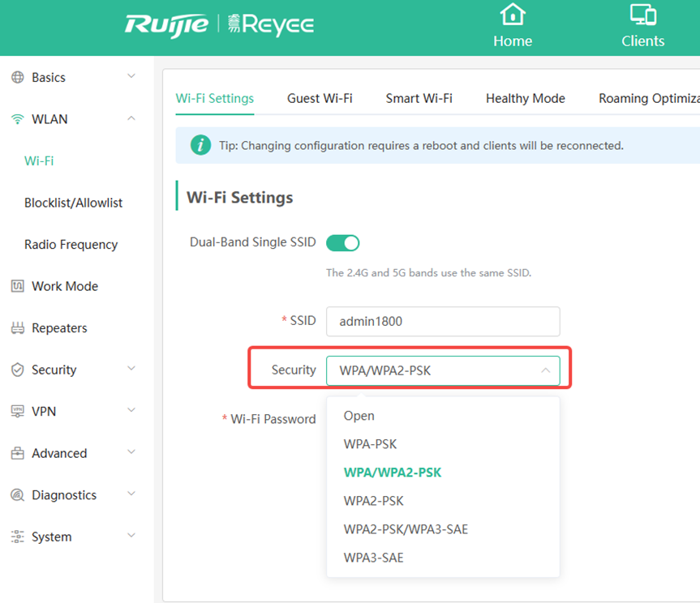Disable the Dual-Band Single SSID toggle

(342, 242)
